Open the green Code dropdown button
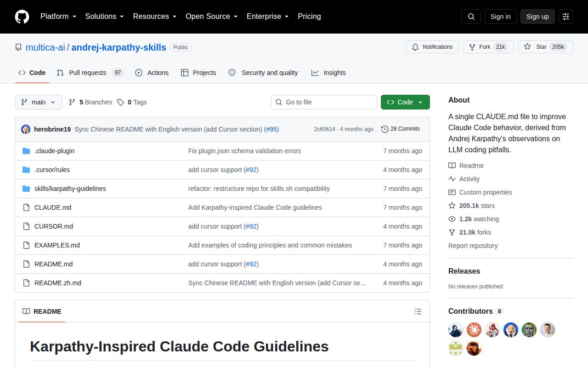588x368 pixels. click(x=405, y=102)
